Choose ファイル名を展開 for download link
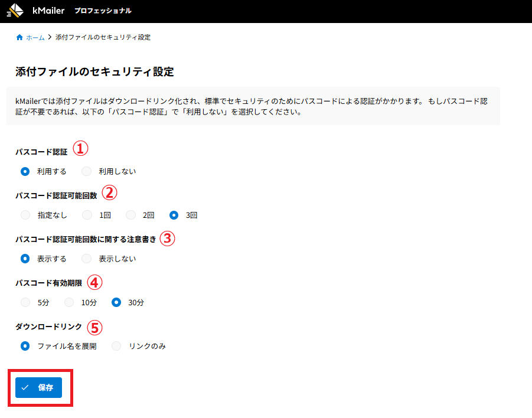532x418 pixels. (x=25, y=346)
